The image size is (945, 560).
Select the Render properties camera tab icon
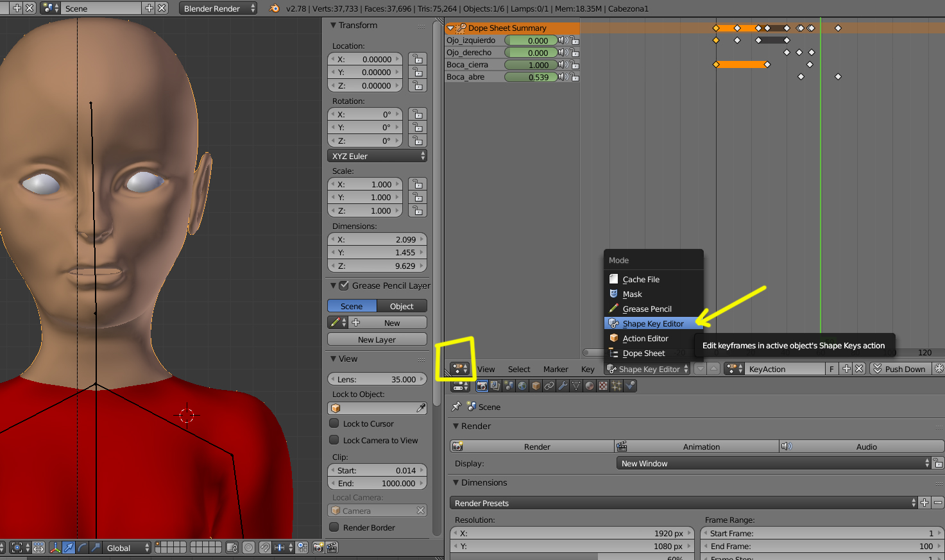[482, 386]
